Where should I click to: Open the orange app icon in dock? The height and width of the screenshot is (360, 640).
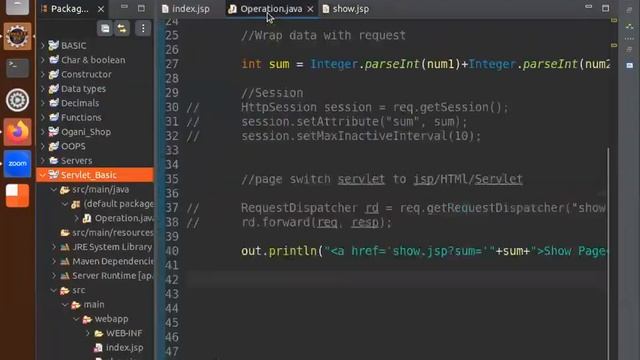(x=17, y=195)
